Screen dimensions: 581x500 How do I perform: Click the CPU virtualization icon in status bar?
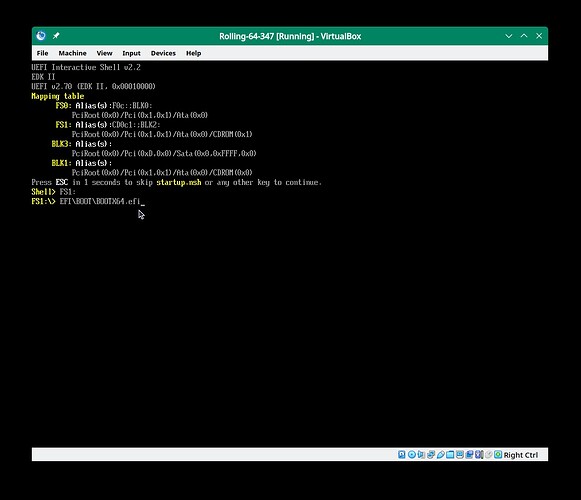pos(478,454)
